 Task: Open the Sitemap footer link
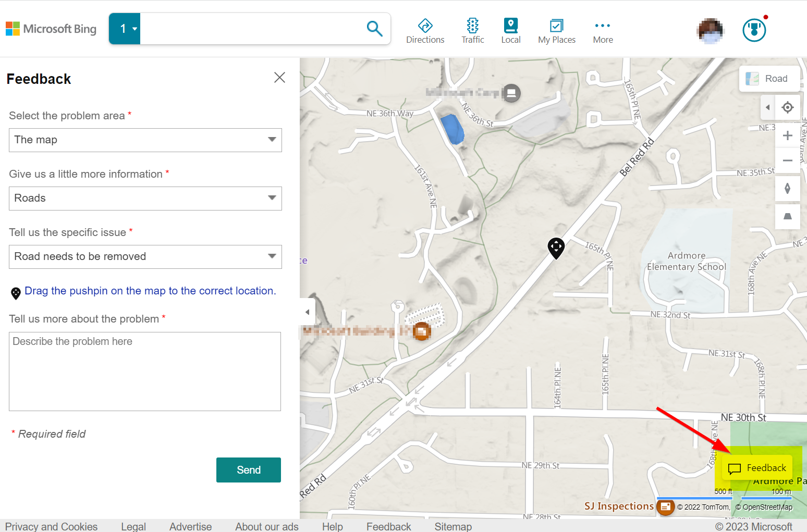[454, 526]
